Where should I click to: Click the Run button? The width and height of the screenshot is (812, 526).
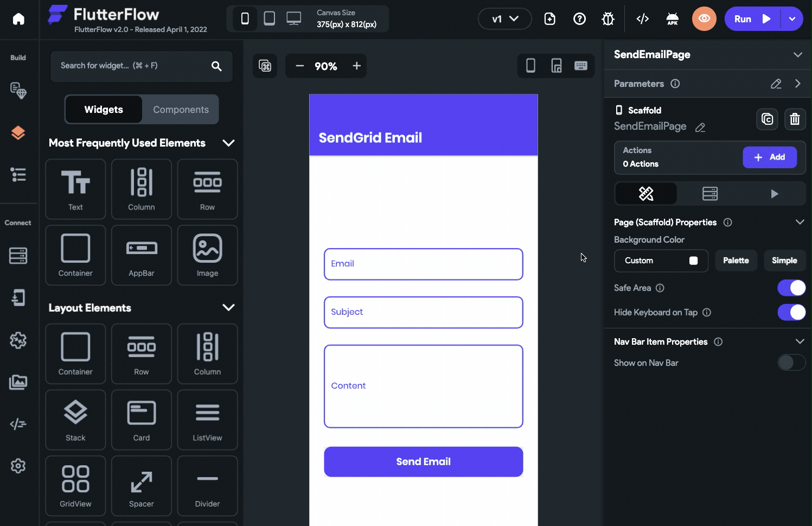pyautogui.click(x=752, y=18)
